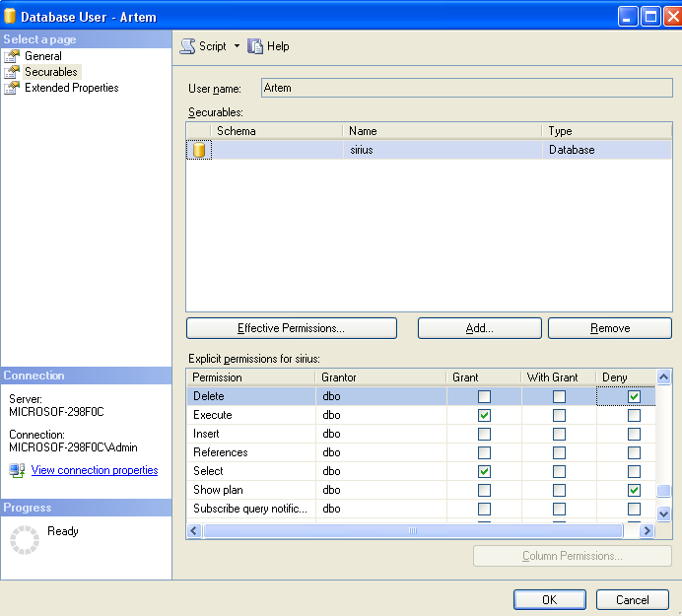Select the General page icon

(x=12, y=56)
